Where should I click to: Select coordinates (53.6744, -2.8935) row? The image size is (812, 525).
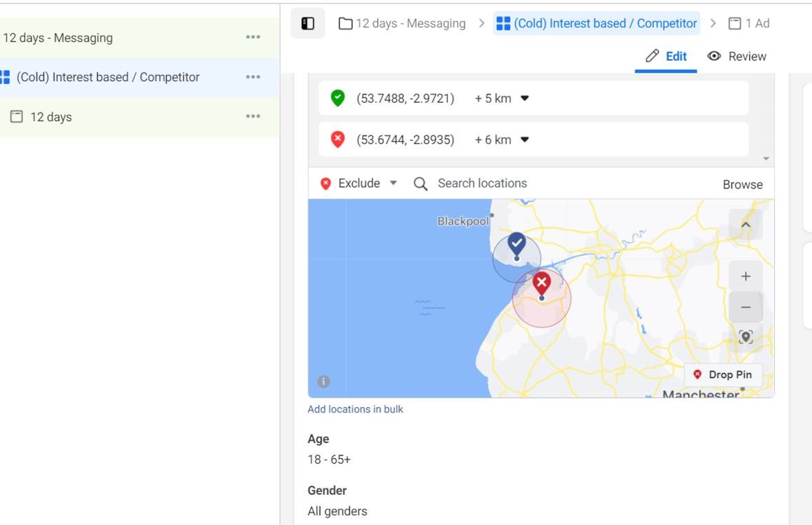(534, 139)
